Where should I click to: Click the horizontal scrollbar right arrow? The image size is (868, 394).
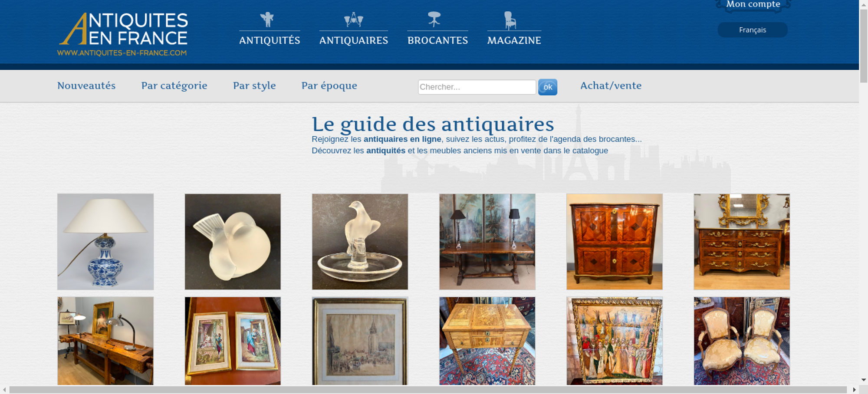[854, 390]
